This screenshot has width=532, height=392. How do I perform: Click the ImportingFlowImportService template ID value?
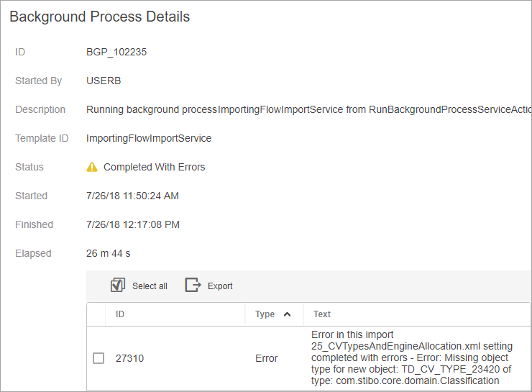pos(149,139)
